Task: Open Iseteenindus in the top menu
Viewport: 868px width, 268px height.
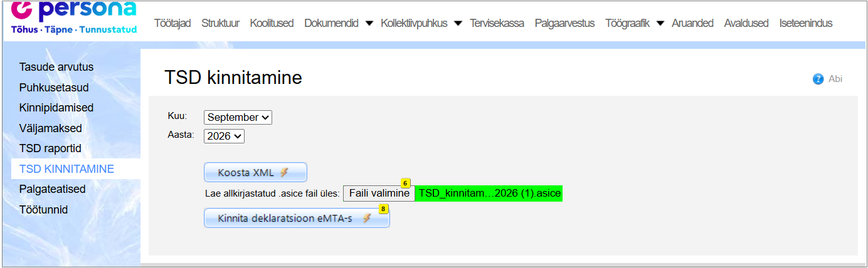Action: (x=806, y=23)
